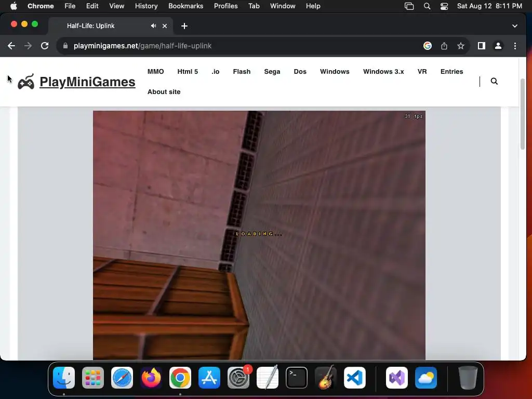Open the App Store from Dock

[x=209, y=378]
